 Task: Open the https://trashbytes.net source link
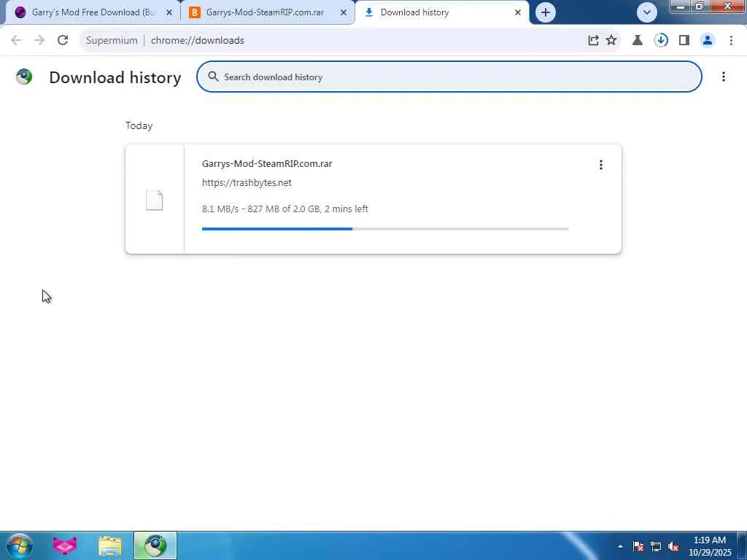tap(247, 183)
